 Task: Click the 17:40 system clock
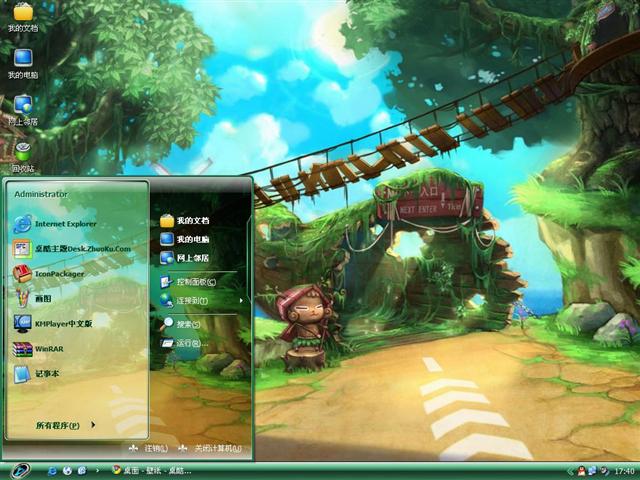click(624, 471)
